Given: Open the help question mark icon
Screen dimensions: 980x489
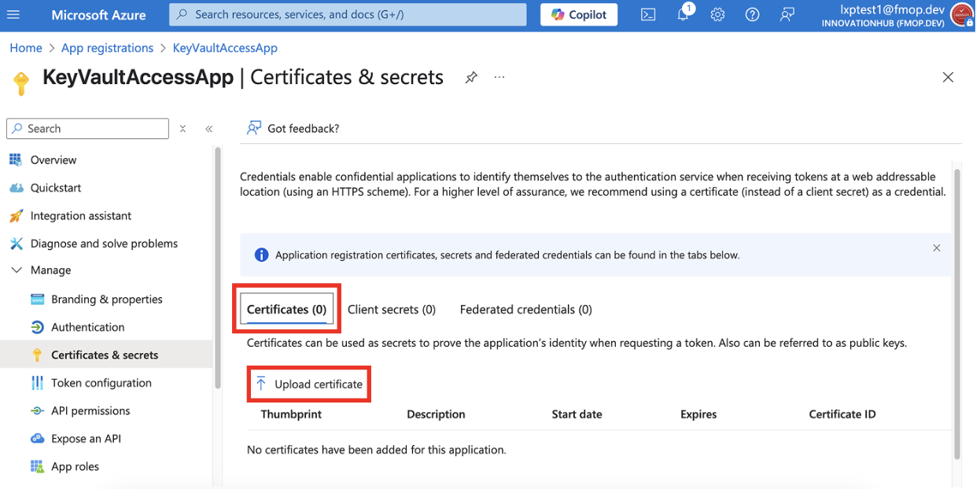Looking at the screenshot, I should (x=752, y=15).
